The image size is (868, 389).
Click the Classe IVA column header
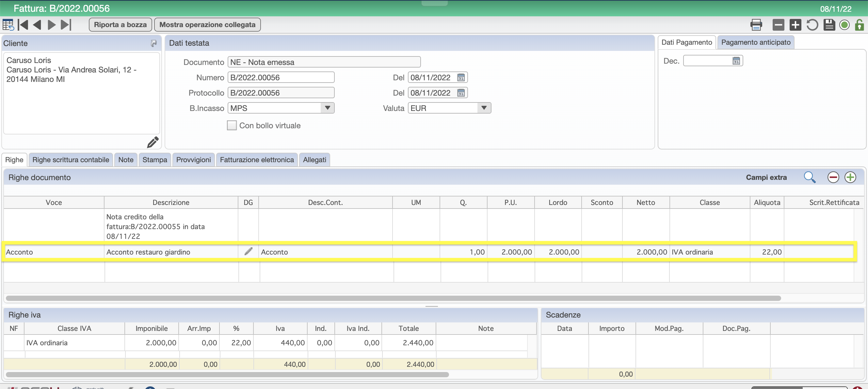pos(74,328)
